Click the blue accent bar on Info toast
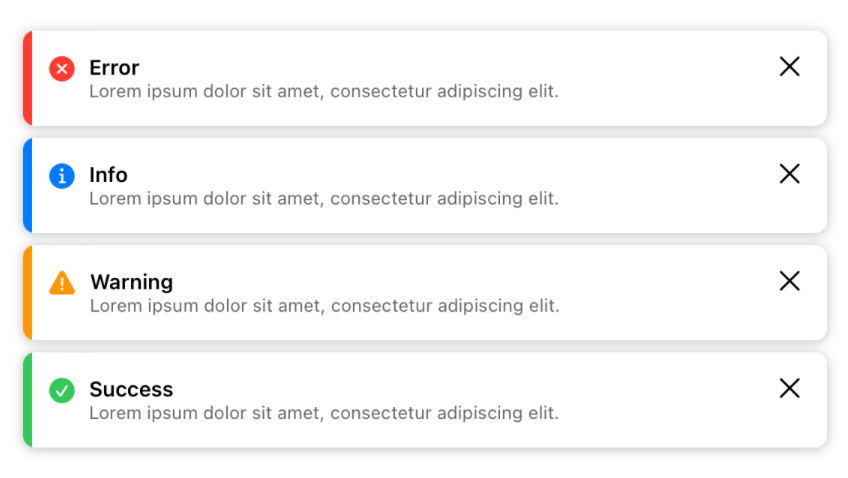The width and height of the screenshot is (848, 478). coord(28,185)
